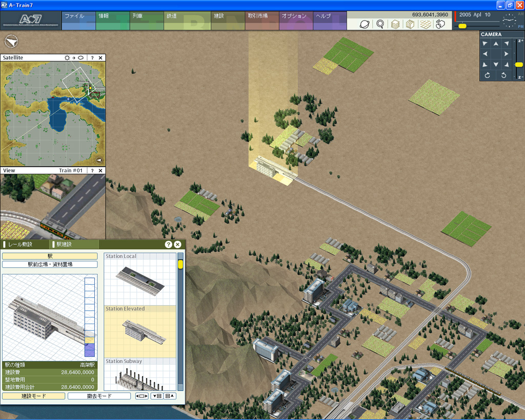The width and height of the screenshot is (525, 420).
Task: Click the compass arrow inside the satellite map
Action: 99,160
